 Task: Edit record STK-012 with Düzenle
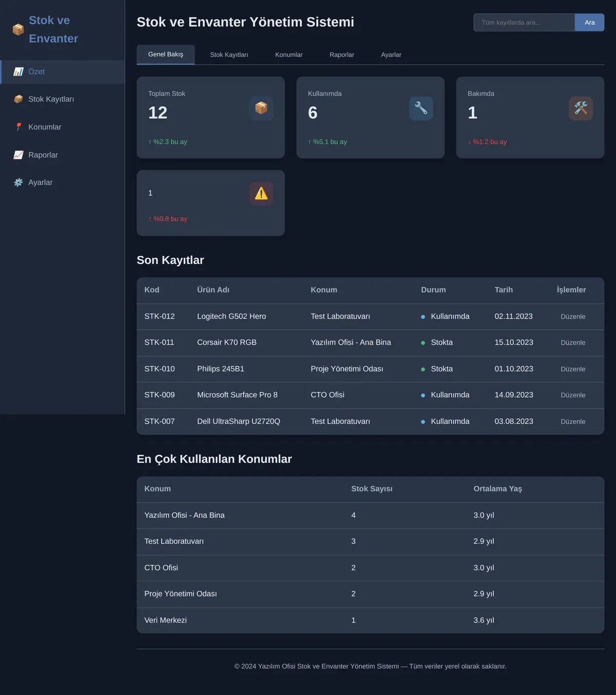(x=573, y=317)
